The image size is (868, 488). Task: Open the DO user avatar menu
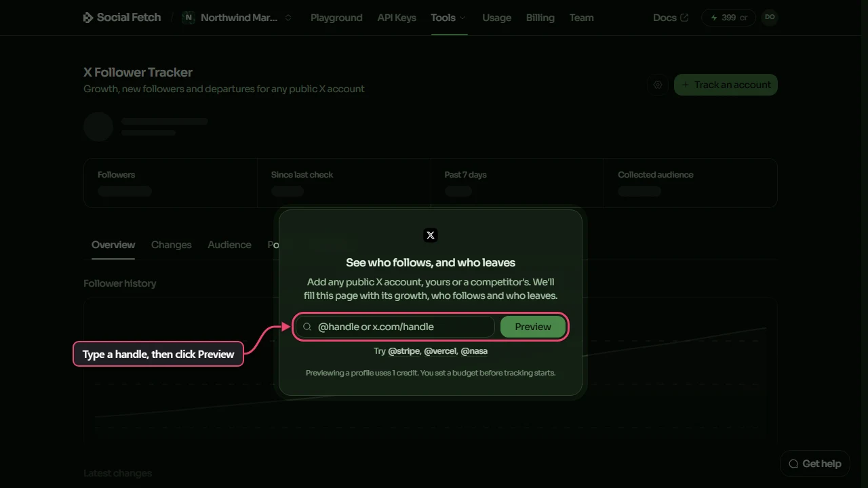click(770, 17)
